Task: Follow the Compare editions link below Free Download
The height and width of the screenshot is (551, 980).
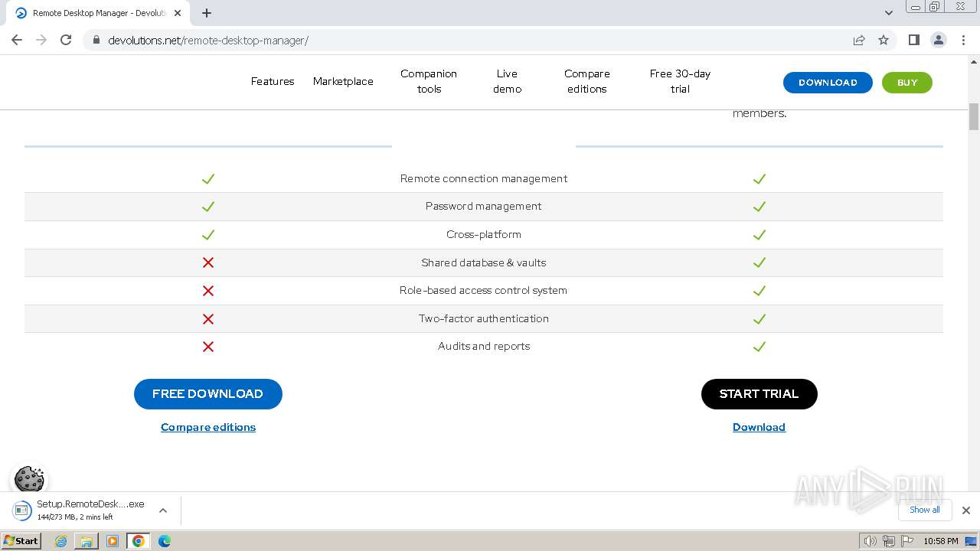Action: click(208, 427)
